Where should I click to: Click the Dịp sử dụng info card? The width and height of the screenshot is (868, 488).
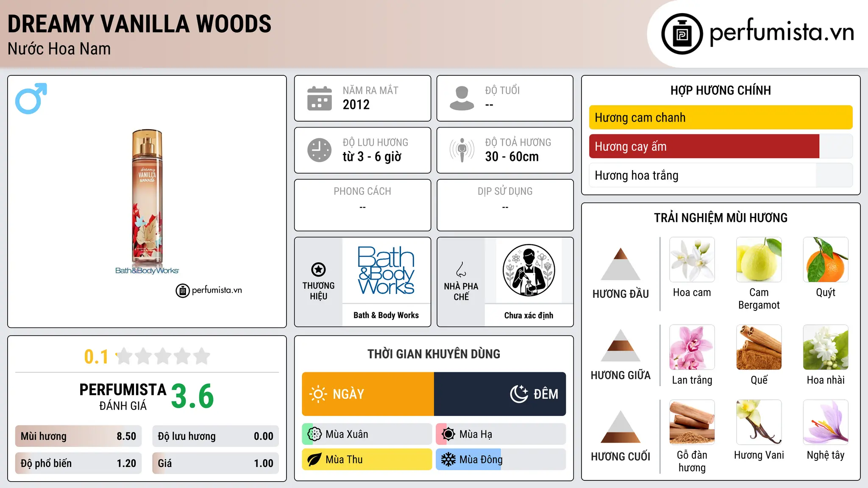(x=505, y=205)
